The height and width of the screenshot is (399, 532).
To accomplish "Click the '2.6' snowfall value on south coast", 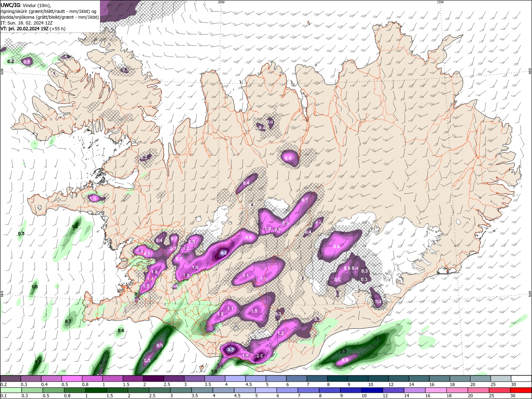I will [x=260, y=356].
